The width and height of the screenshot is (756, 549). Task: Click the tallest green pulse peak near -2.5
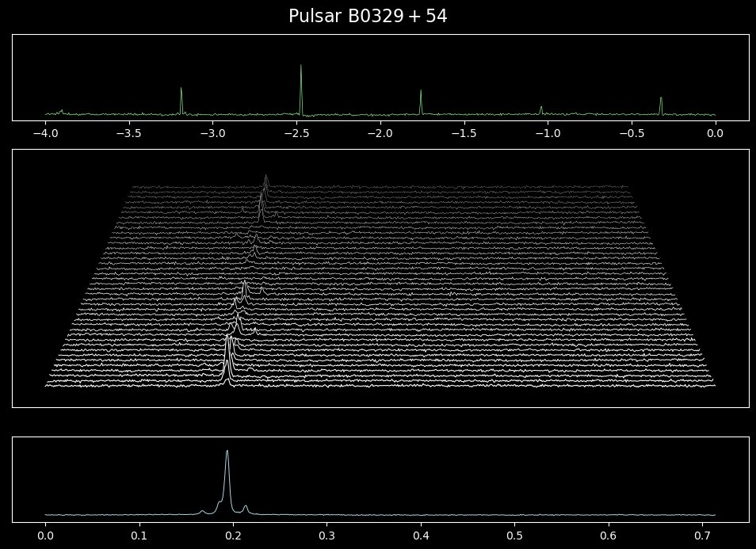tap(301, 90)
